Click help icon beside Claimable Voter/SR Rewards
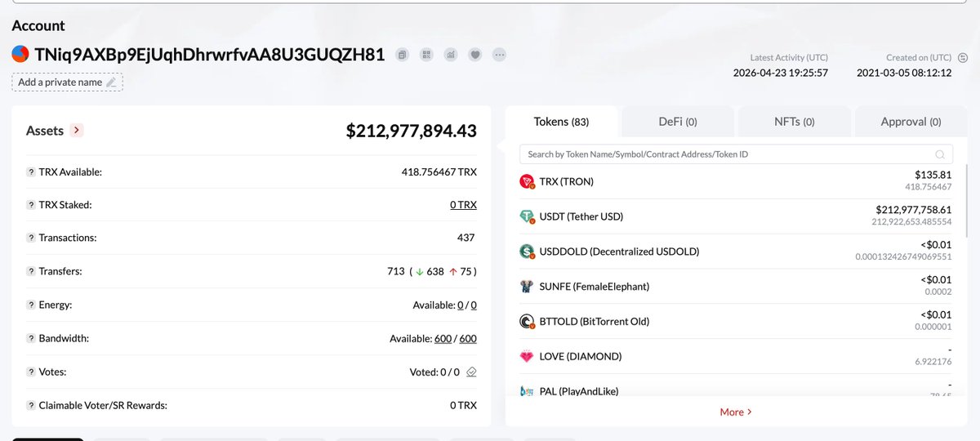 coord(31,405)
